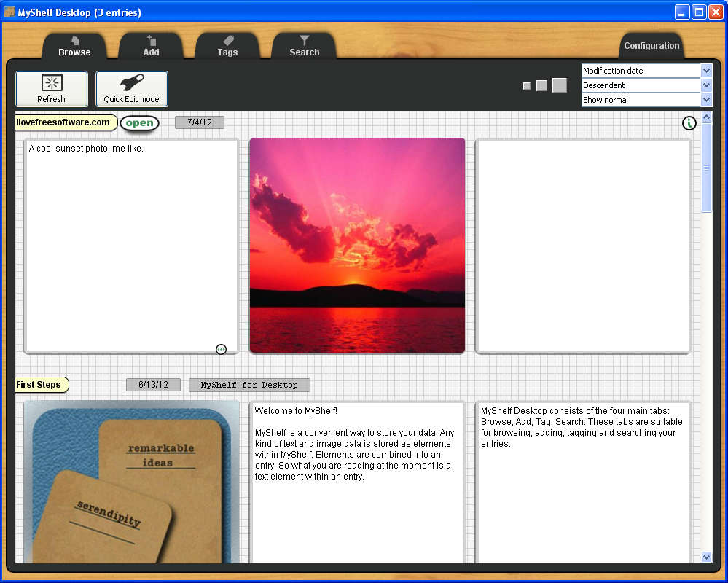Screen dimensions: 728x583
Task: Click the ellipsis icon under the sunset note
Action: tap(222, 349)
